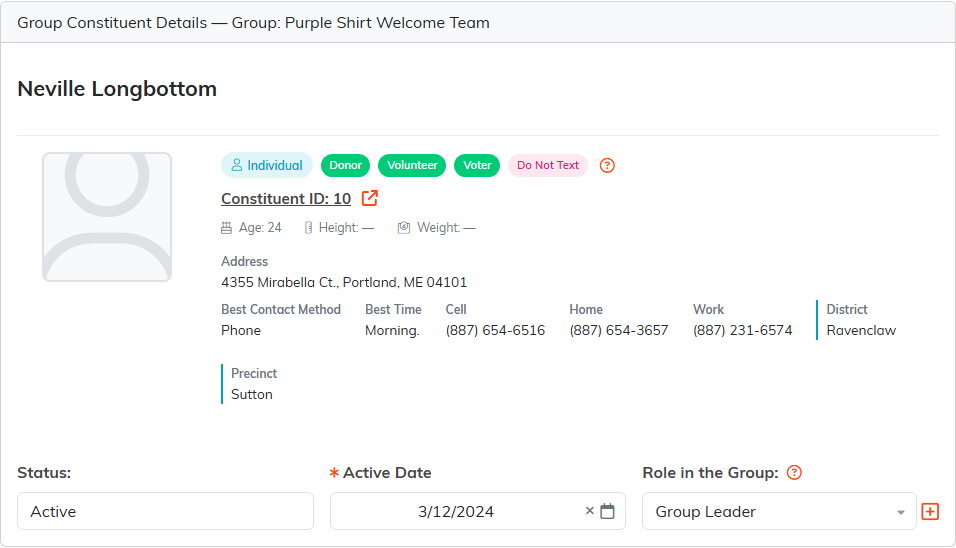Click the name Neville Longbottom heading
Viewport: 956px width, 548px height.
117,89
